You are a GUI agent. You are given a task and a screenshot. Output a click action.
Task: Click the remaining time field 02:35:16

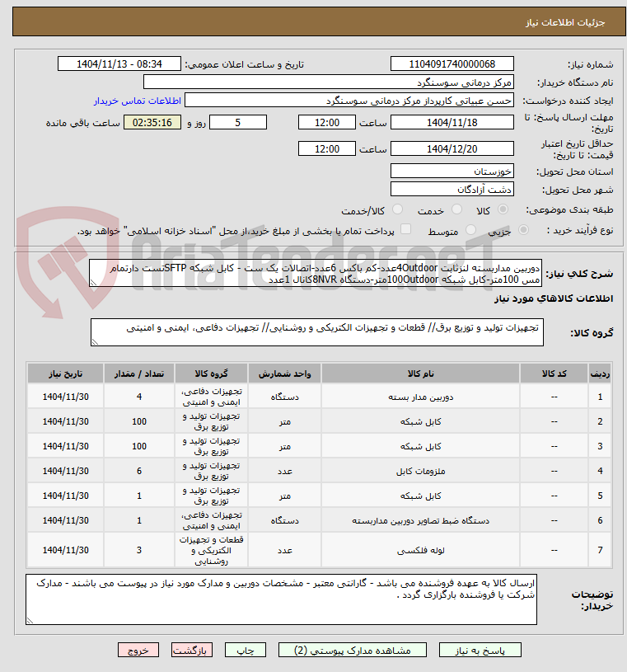point(152,123)
